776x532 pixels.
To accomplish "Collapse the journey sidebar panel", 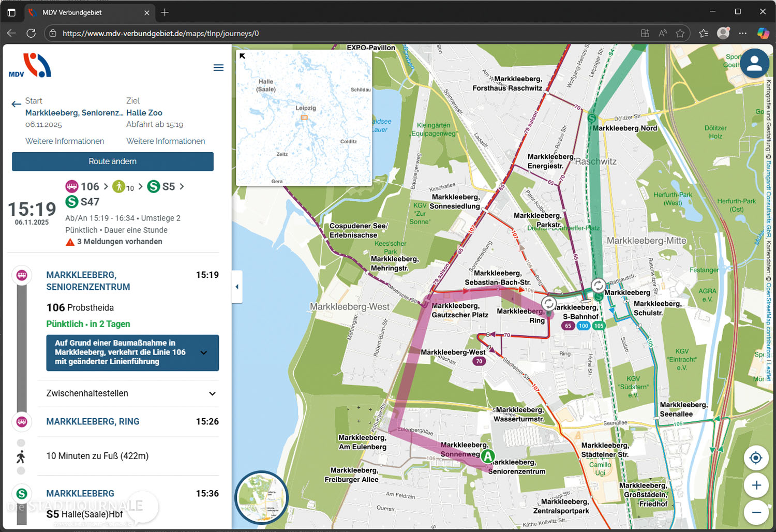I will [x=237, y=287].
